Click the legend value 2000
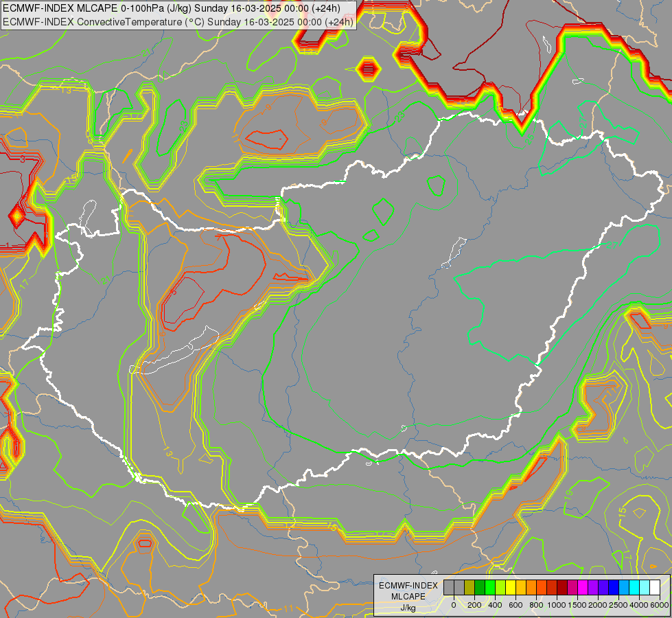Screen dimensions: 672x618 (x=598, y=605)
